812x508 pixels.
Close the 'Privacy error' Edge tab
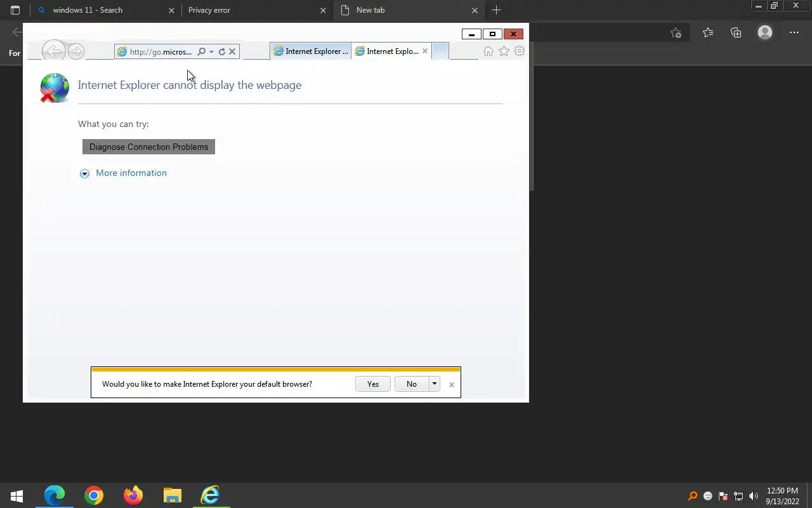coord(323,10)
